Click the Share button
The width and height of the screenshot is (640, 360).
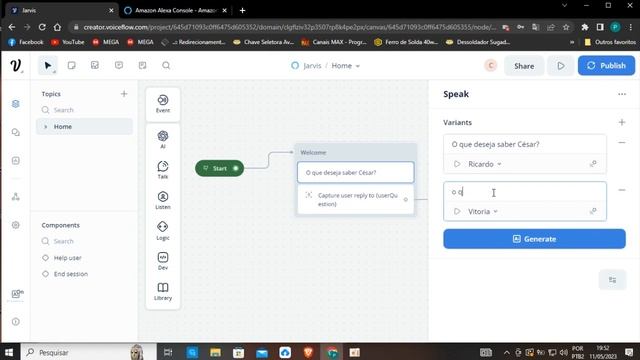point(524,66)
